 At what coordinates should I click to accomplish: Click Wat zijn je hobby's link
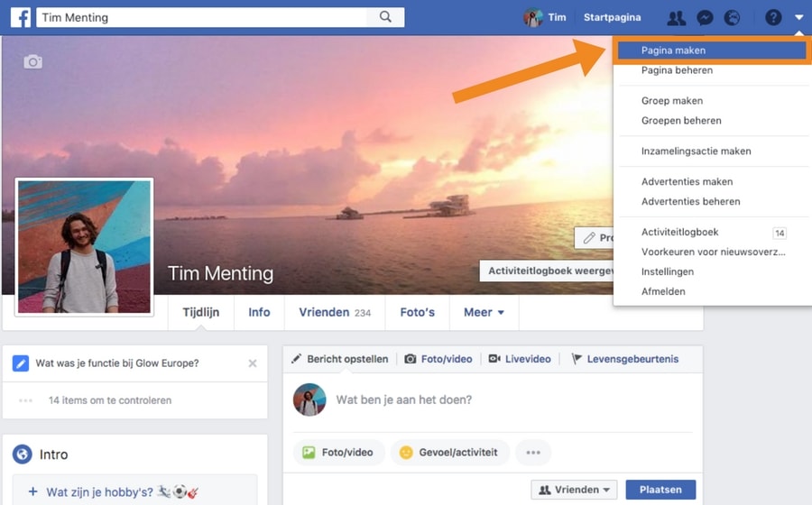tap(100, 492)
